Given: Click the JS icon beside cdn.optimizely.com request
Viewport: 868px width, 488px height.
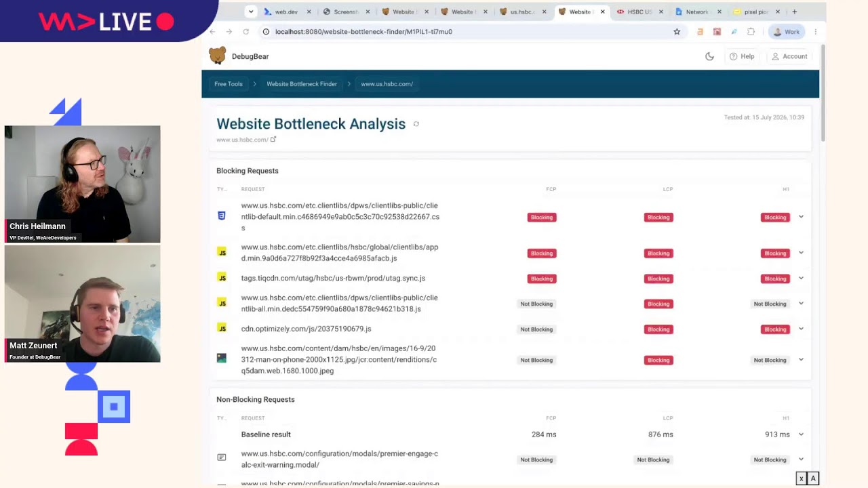Looking at the screenshot, I should click(x=222, y=328).
